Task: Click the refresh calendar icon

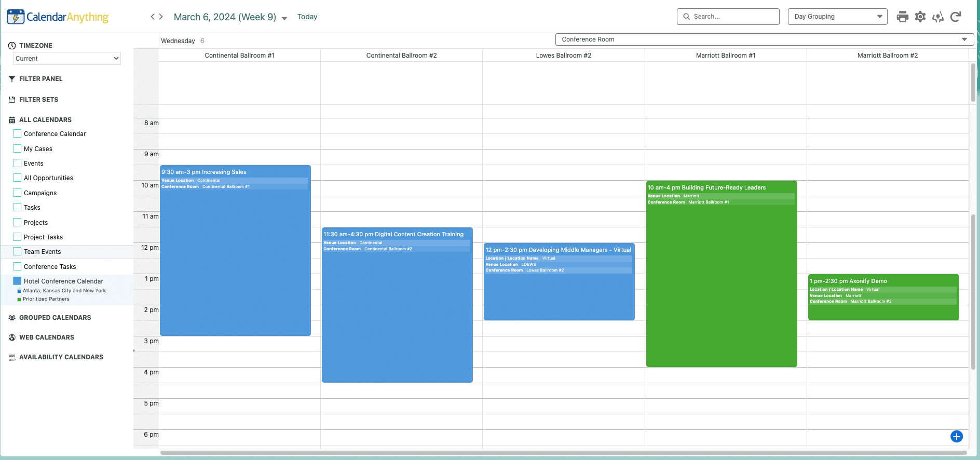Action: (956, 17)
